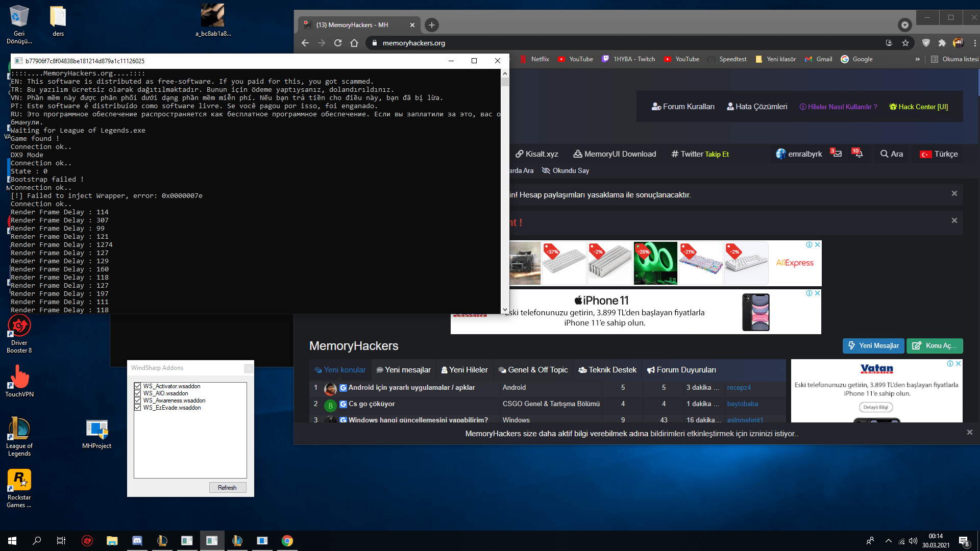
Task: Switch to the Forum Duyuruları tab
Action: (681, 370)
